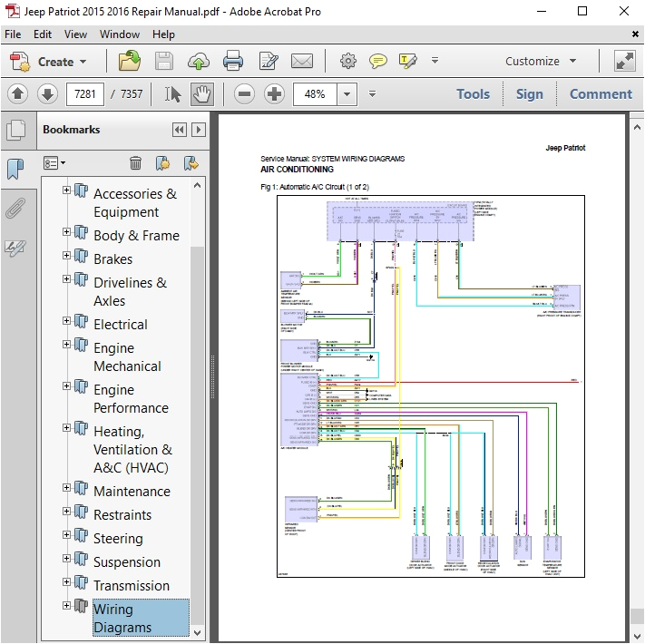Image resolution: width=645 pixels, height=644 pixels.
Task: Delete selected bookmark with trash icon
Action: (x=135, y=163)
